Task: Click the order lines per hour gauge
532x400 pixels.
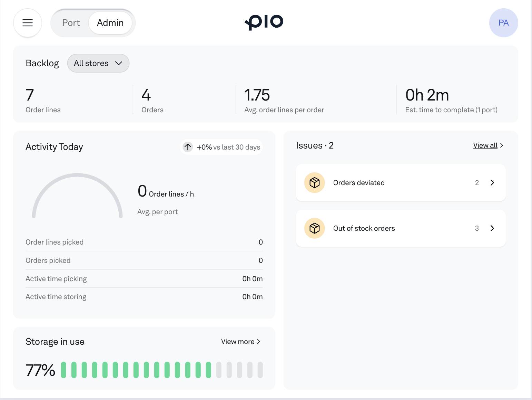Action: coord(77,196)
